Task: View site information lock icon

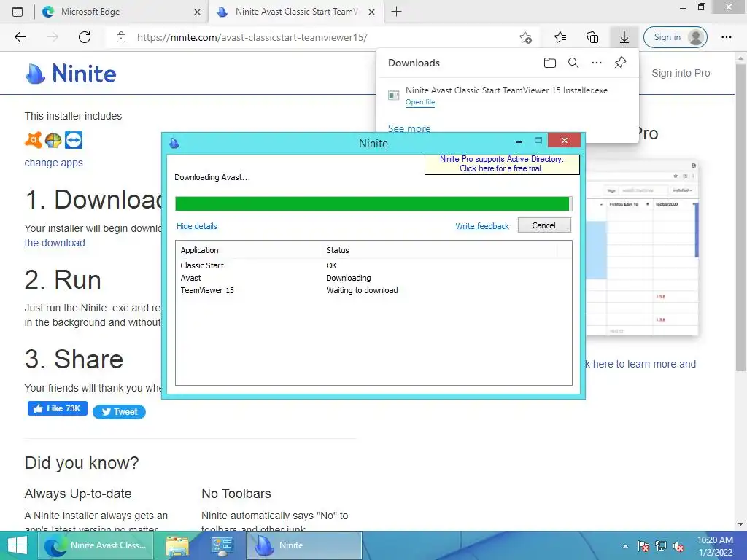Action: pos(121,37)
